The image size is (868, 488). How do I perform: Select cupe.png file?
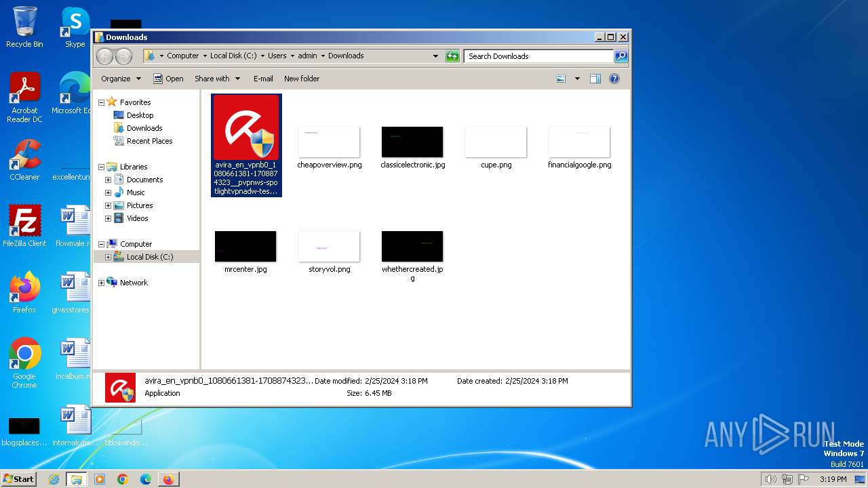point(496,147)
